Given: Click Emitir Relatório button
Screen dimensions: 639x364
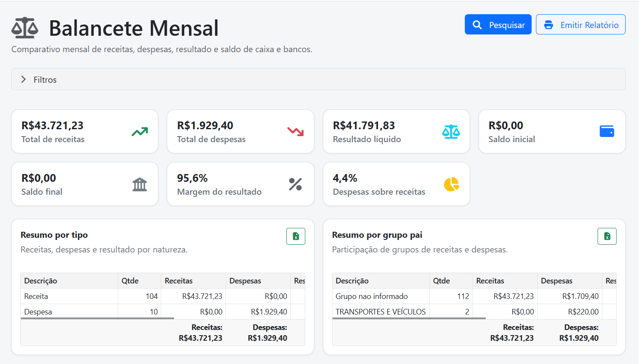Looking at the screenshot, I should 581,25.
